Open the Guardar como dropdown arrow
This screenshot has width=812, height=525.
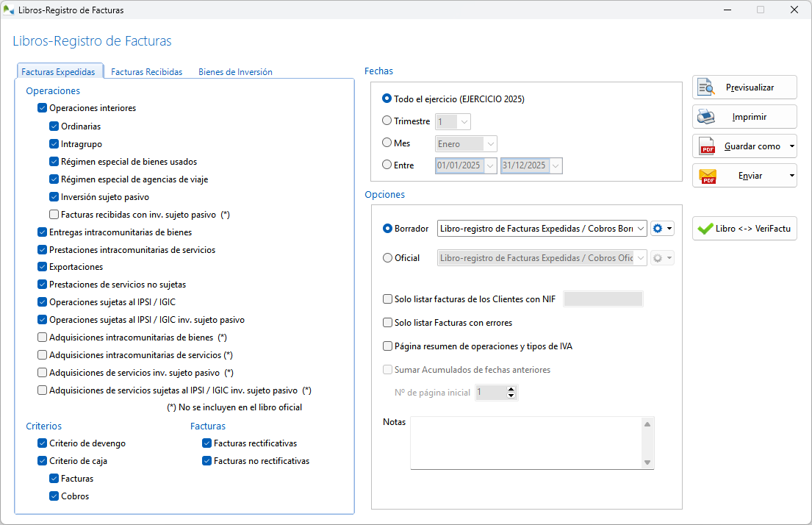tap(791, 146)
